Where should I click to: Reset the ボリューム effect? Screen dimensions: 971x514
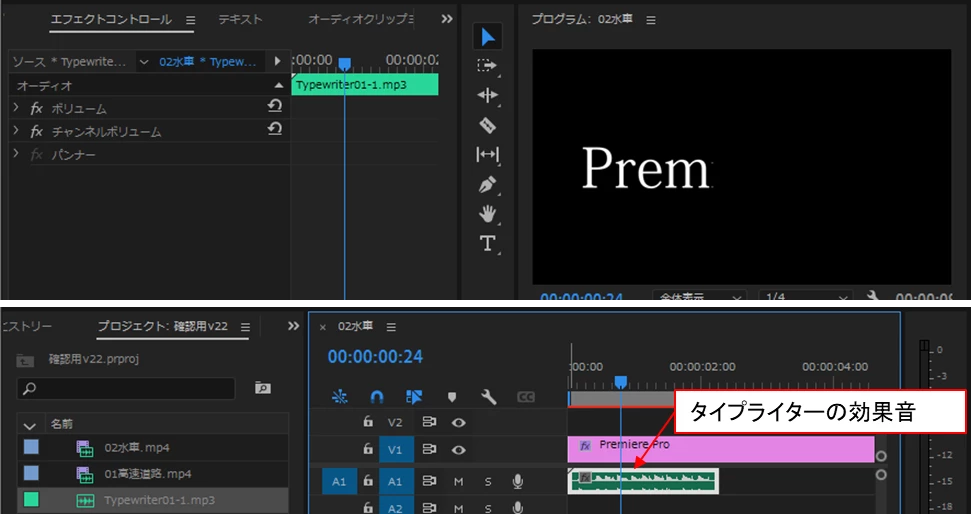pyautogui.click(x=275, y=107)
